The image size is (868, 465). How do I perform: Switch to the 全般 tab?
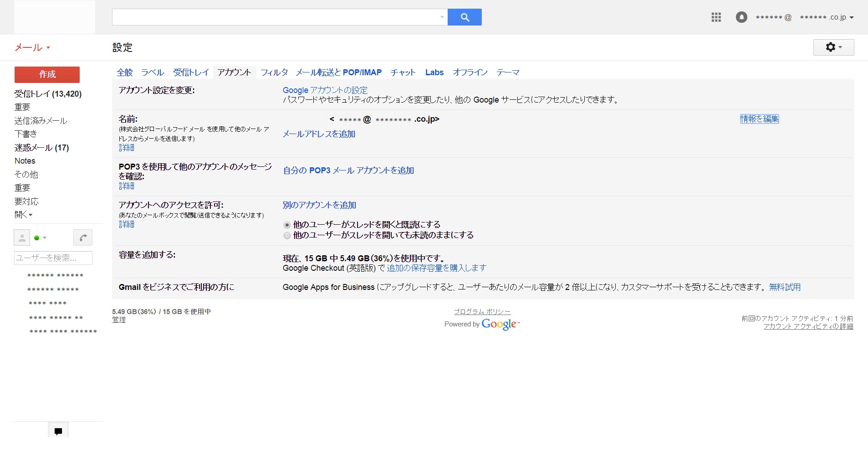124,72
